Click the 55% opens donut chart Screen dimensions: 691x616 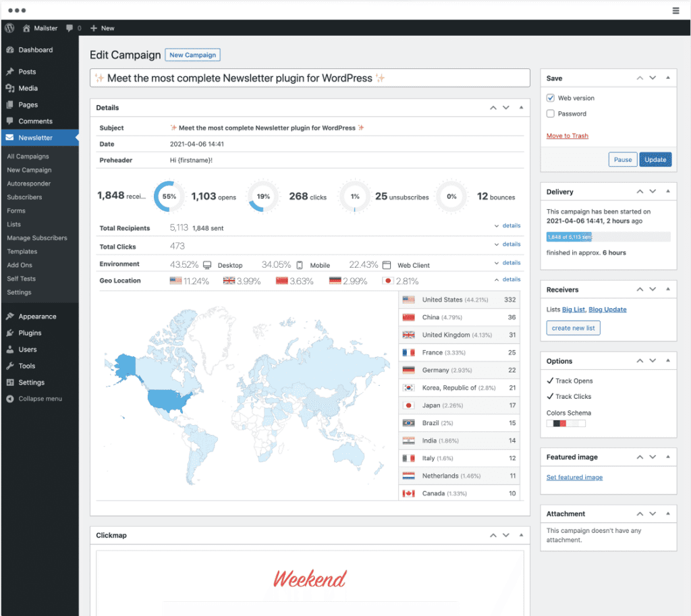169,196
